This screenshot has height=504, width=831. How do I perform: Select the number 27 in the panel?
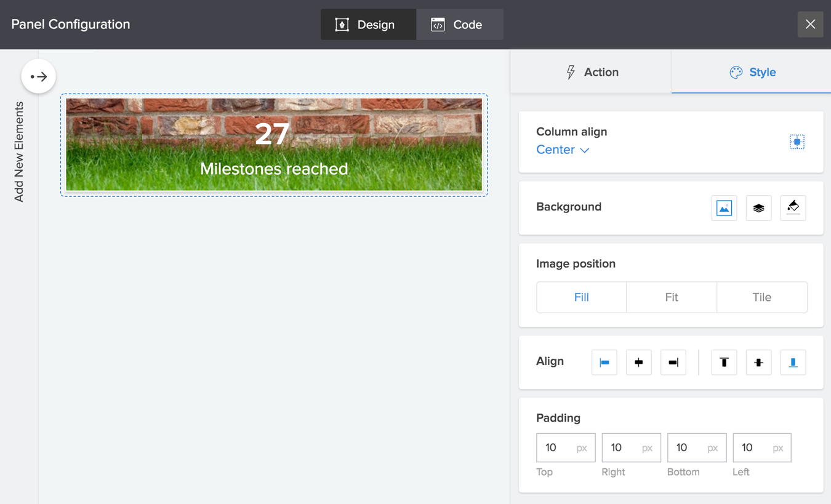(x=272, y=134)
